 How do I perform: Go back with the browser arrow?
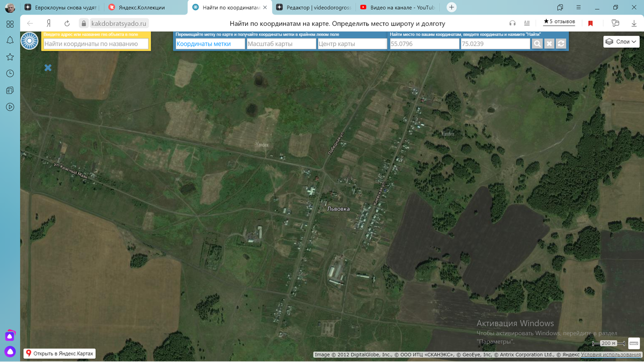coord(30,24)
